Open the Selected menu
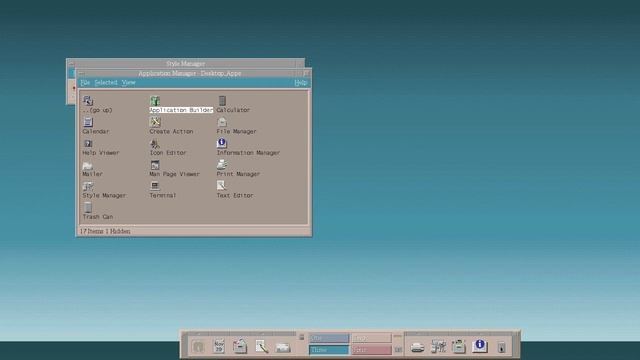Image resolution: width=640 pixels, height=360 pixels. 106,82
